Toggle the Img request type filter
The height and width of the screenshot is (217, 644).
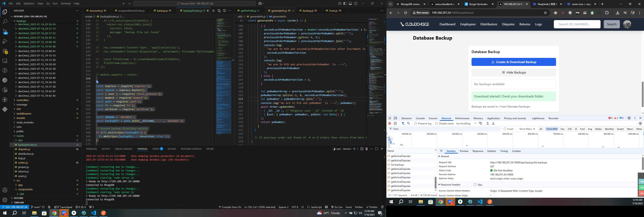(590, 129)
